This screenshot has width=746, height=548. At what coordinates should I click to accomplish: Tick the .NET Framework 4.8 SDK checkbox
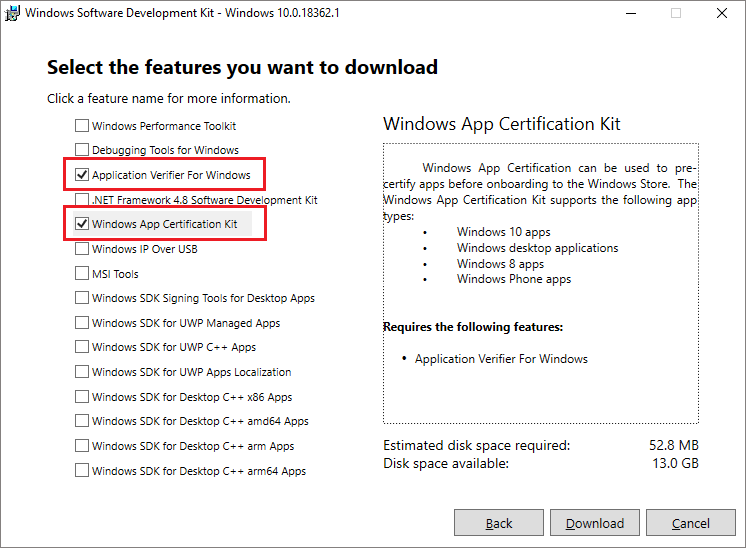pos(82,199)
